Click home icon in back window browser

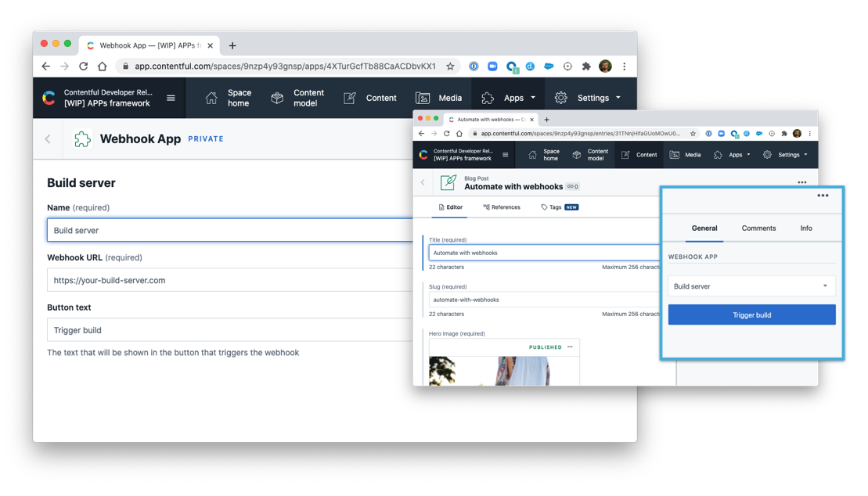[x=103, y=66]
